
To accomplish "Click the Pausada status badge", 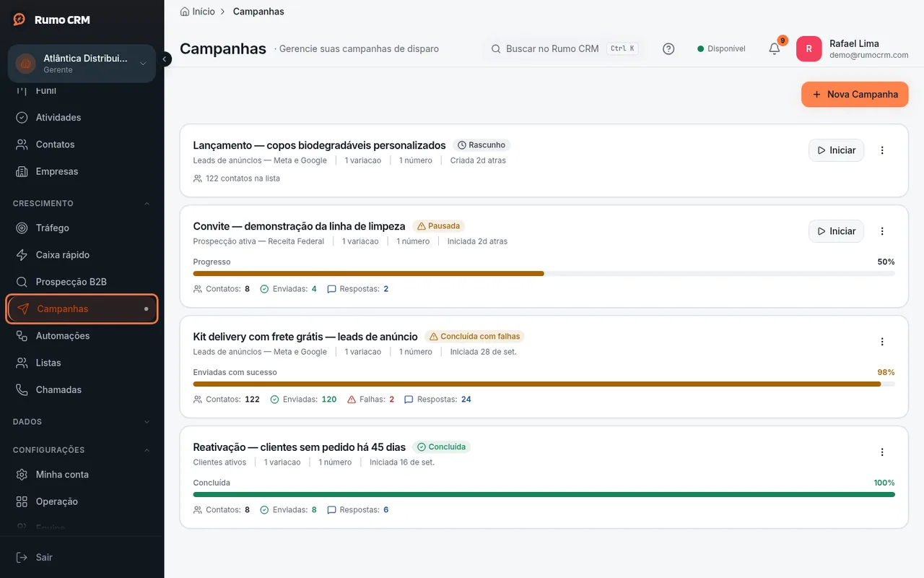I will click(x=438, y=226).
